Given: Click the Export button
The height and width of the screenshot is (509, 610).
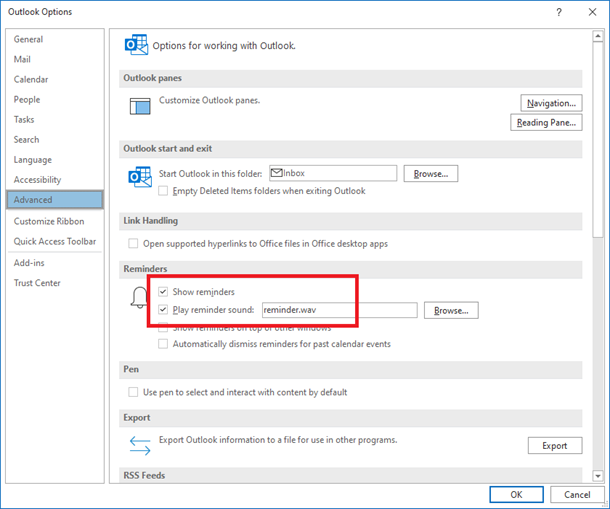Looking at the screenshot, I should click(555, 446).
